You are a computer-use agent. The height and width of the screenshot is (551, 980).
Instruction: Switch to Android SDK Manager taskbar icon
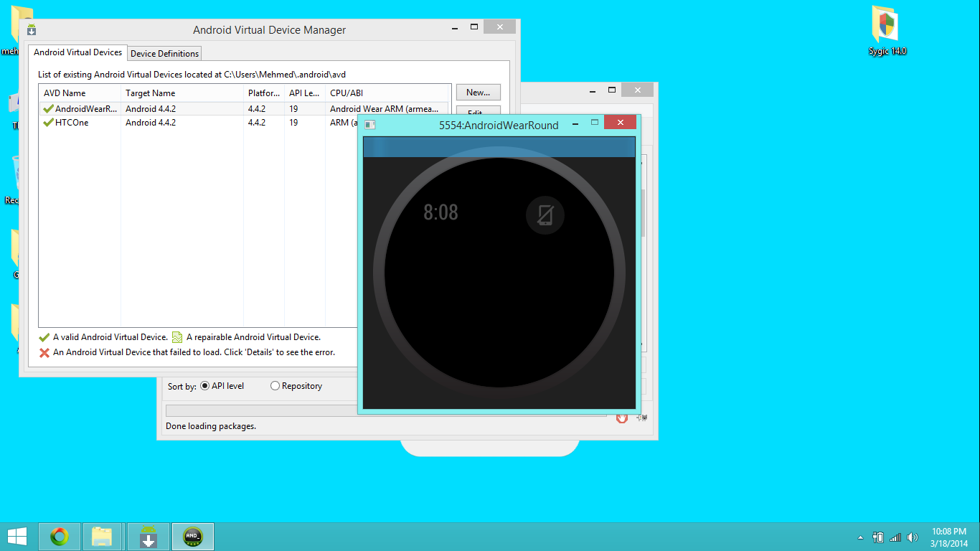point(149,537)
